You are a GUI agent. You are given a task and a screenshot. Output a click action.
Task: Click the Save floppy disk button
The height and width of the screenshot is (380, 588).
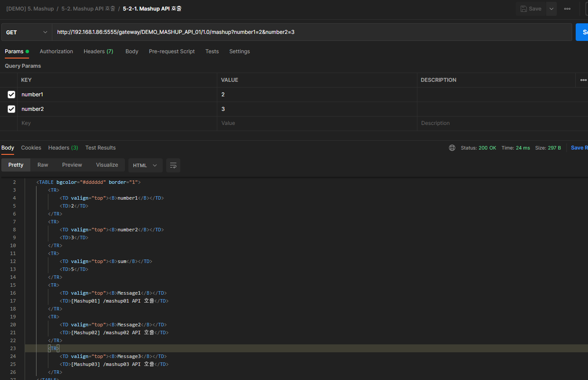point(531,9)
